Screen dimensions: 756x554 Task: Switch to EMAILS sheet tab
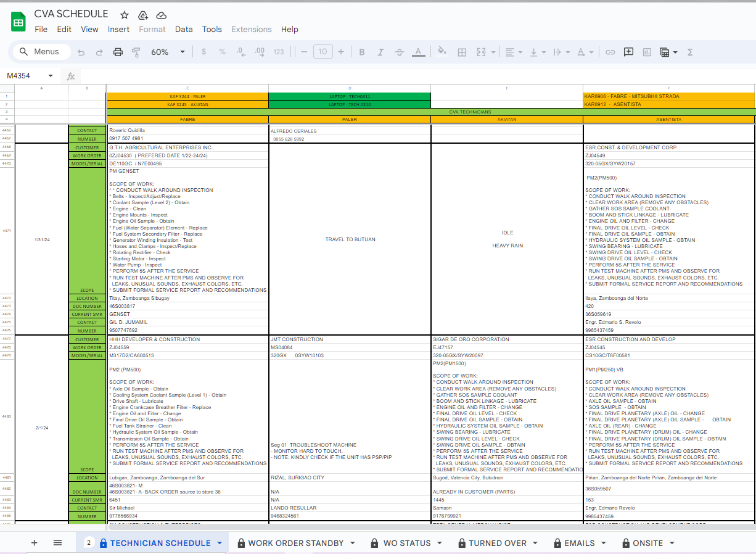click(x=580, y=543)
